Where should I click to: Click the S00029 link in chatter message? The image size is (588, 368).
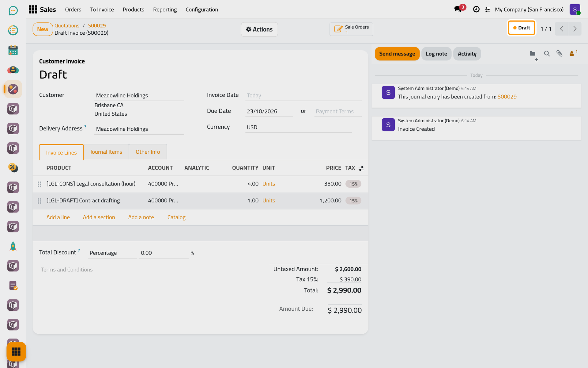pos(507,97)
